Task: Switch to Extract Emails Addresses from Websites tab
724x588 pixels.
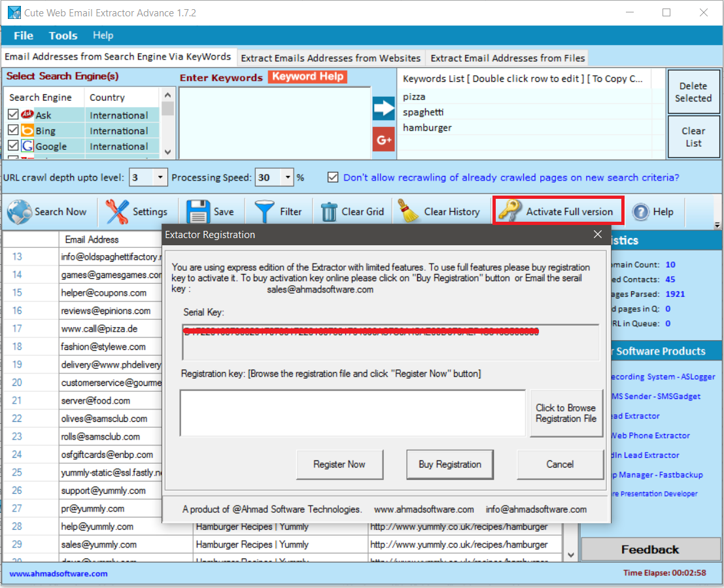Action: pos(330,58)
